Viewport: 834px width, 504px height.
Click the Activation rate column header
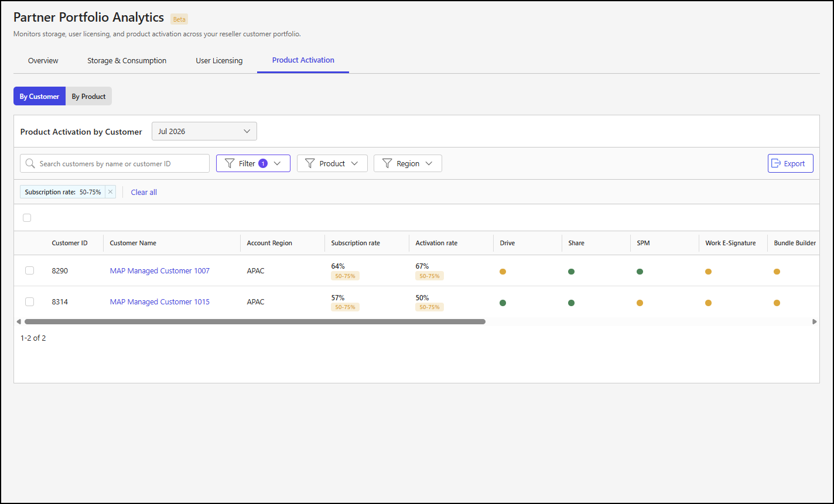pos(436,243)
